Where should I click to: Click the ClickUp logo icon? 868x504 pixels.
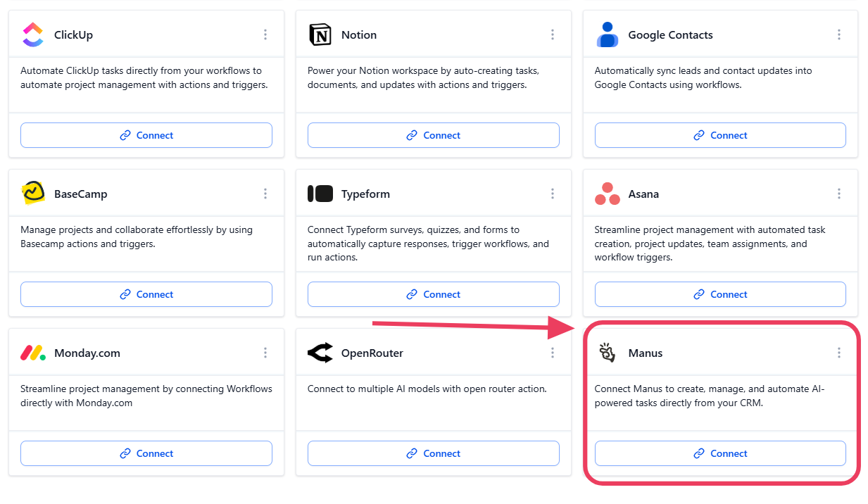tap(33, 34)
